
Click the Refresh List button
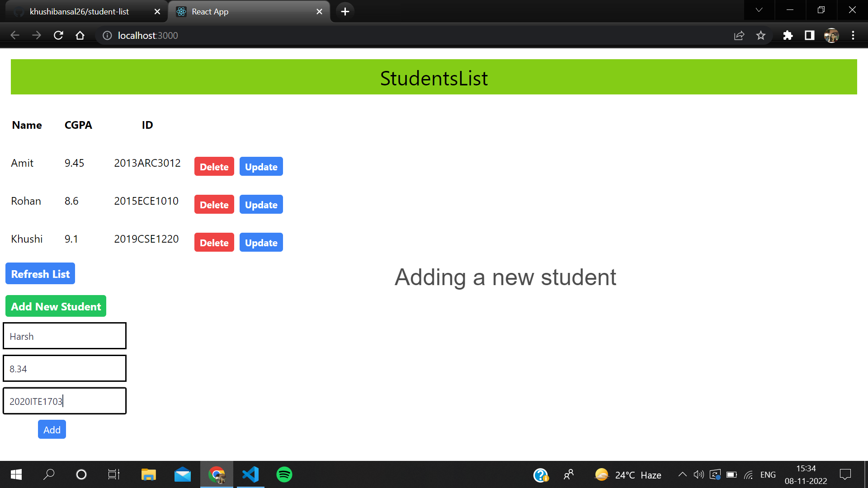point(40,273)
